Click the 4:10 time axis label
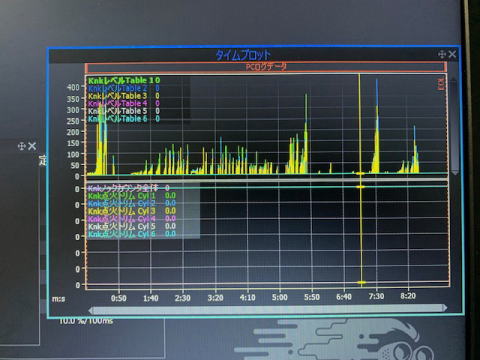The image size is (480, 360). pyautogui.click(x=247, y=297)
